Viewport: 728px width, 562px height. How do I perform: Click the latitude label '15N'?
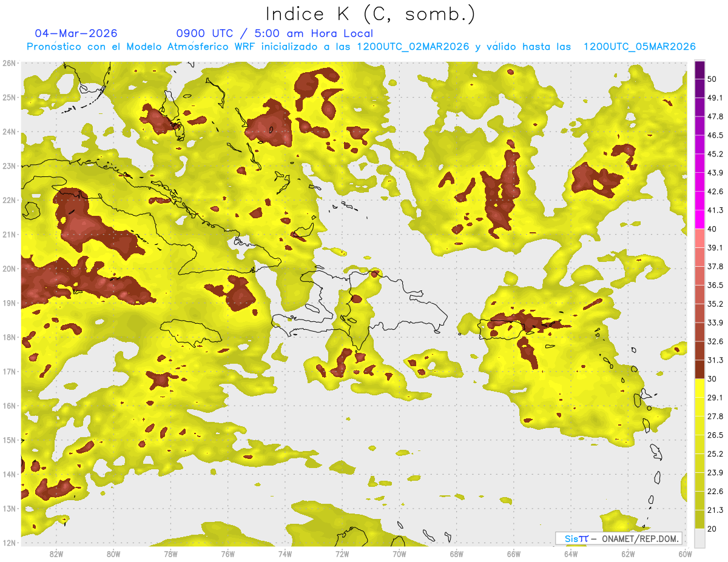click(x=9, y=440)
